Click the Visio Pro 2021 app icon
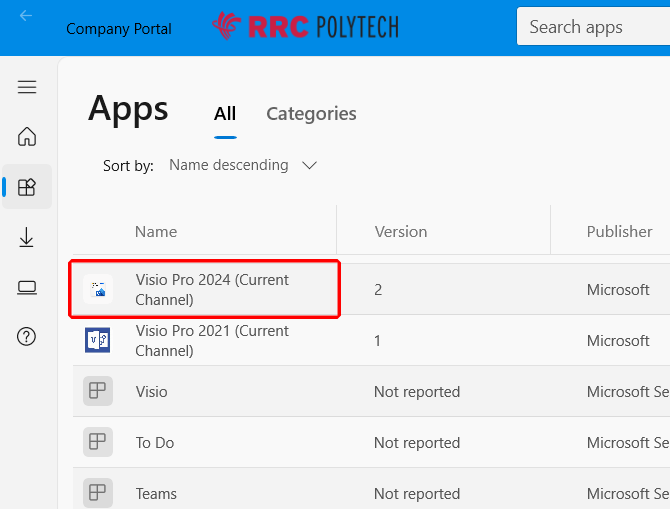670x509 pixels. (98, 340)
